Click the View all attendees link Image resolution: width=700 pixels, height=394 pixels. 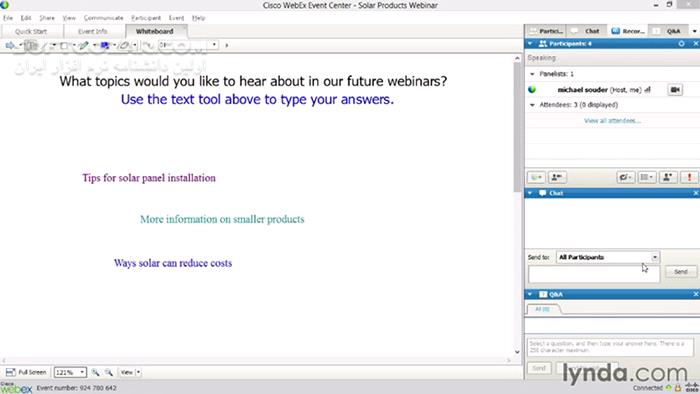pyautogui.click(x=612, y=121)
